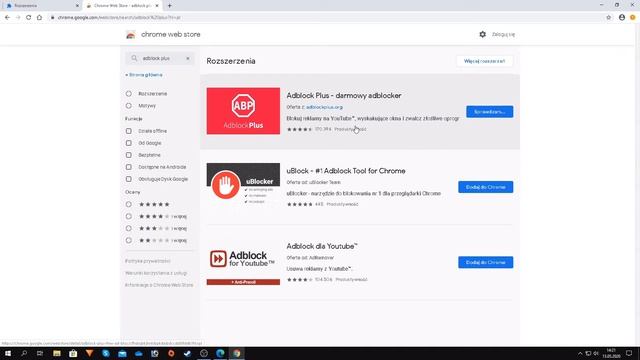Image resolution: width=640 pixels, height=360 pixels.
Task: Close the Chrome Web Store tab
Action: (157, 6)
